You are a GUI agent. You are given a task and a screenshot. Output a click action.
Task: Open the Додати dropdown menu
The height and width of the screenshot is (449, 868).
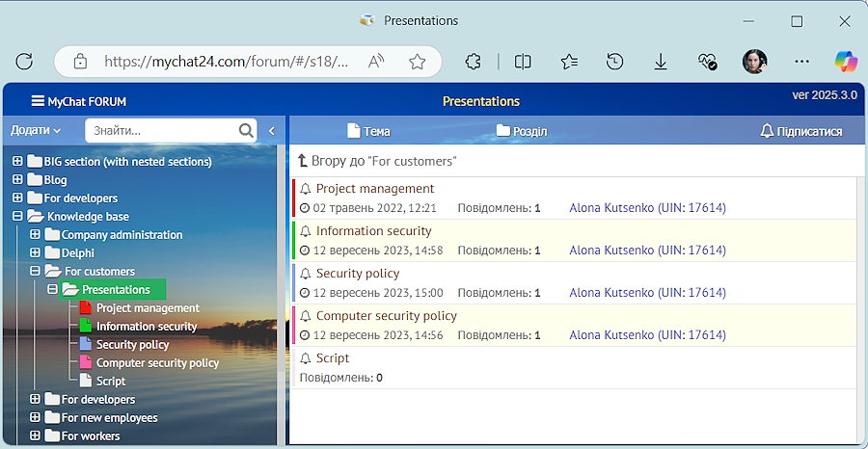(36, 130)
